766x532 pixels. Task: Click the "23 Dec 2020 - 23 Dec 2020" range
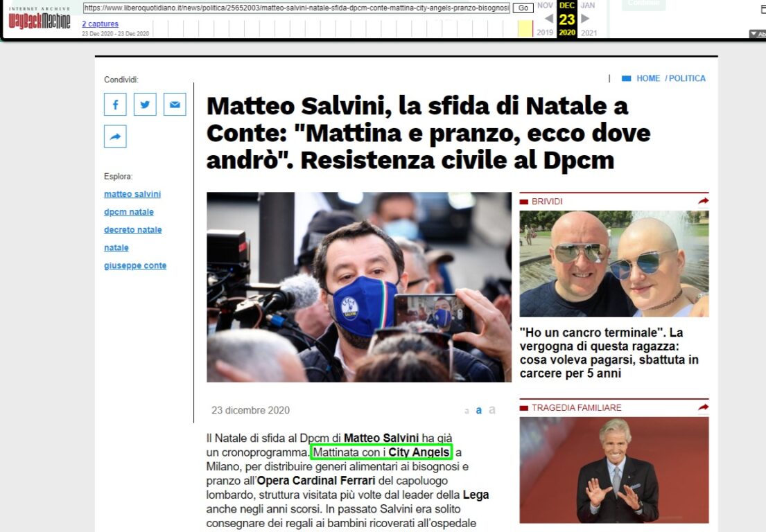coord(115,34)
